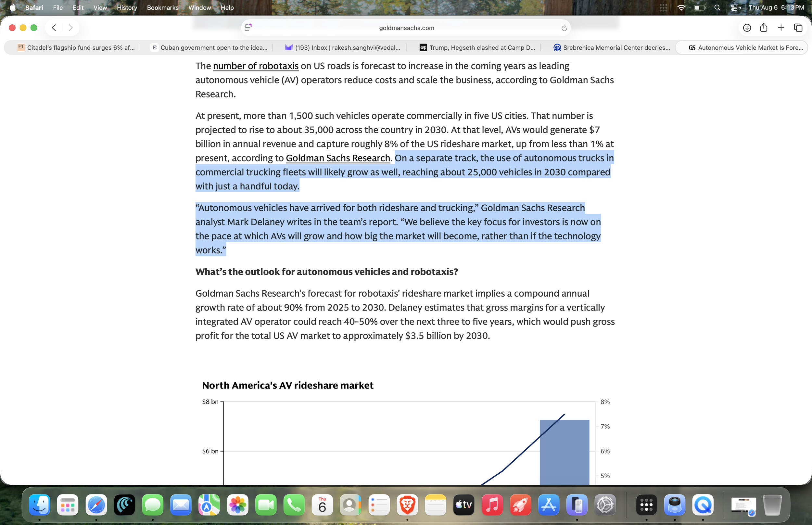Launch FaceTime from the Dock
Screen dimensions: 812x525
pyautogui.click(x=265, y=505)
